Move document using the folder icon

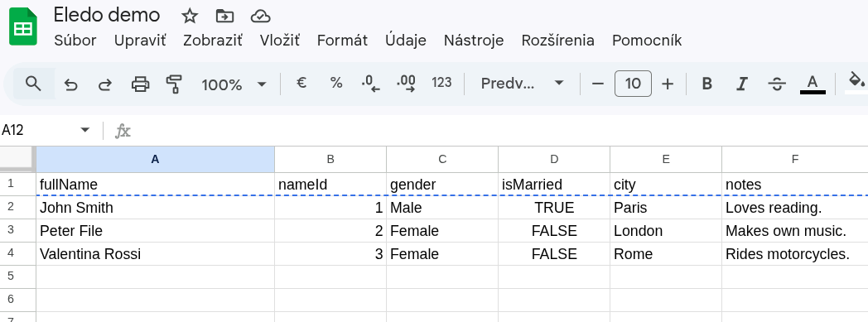click(224, 16)
